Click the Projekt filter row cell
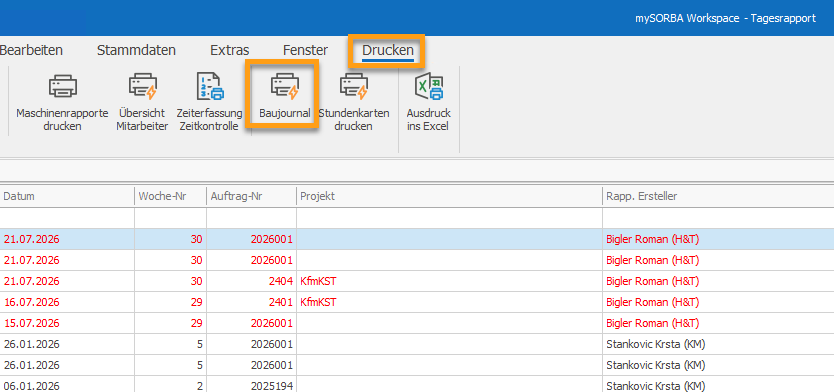The image size is (834, 392). 449,218
